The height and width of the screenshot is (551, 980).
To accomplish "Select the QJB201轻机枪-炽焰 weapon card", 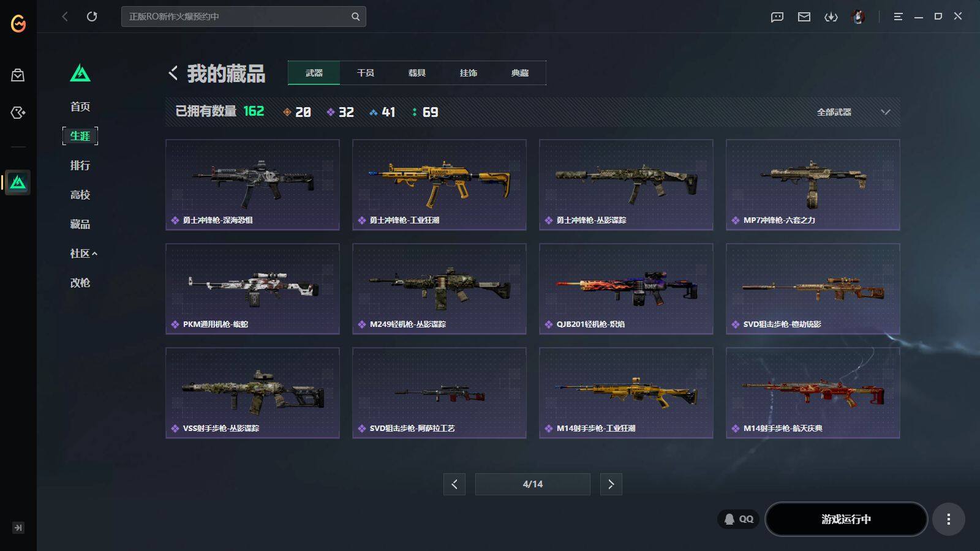I will (626, 289).
